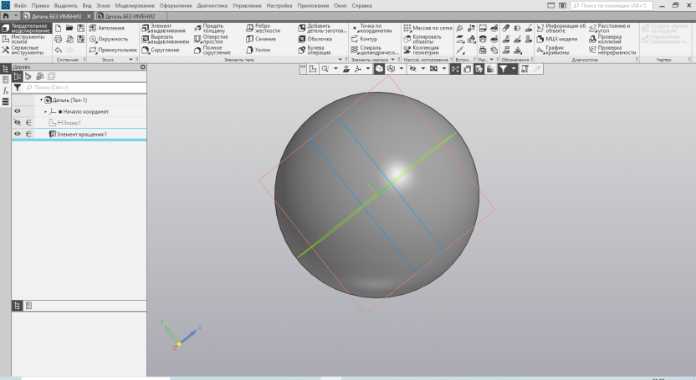Image resolution: width=696 pixels, height=380 pixels.
Task: Run Проверка коллизий check
Action: point(605,39)
